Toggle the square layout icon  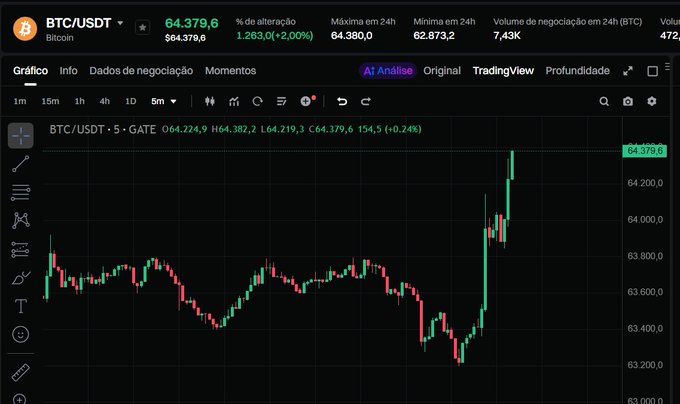tap(652, 71)
